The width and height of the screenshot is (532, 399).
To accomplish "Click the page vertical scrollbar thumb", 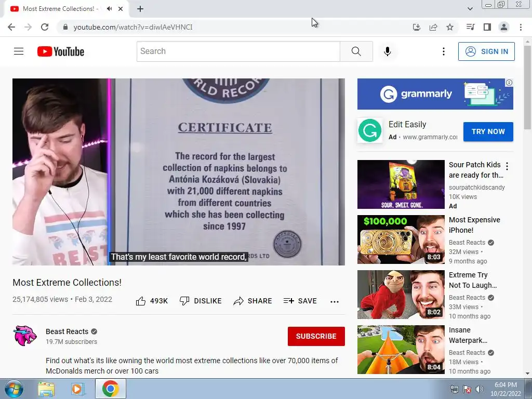I will coord(528,87).
